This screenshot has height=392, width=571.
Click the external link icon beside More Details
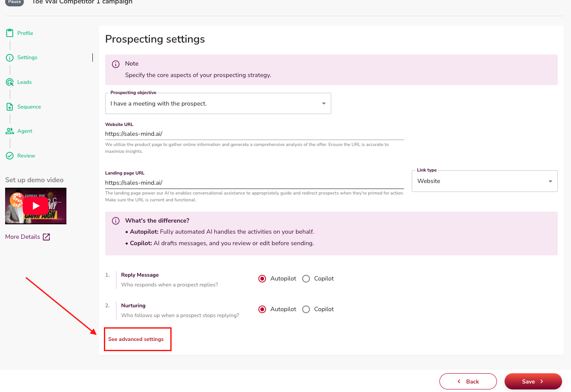(46, 237)
